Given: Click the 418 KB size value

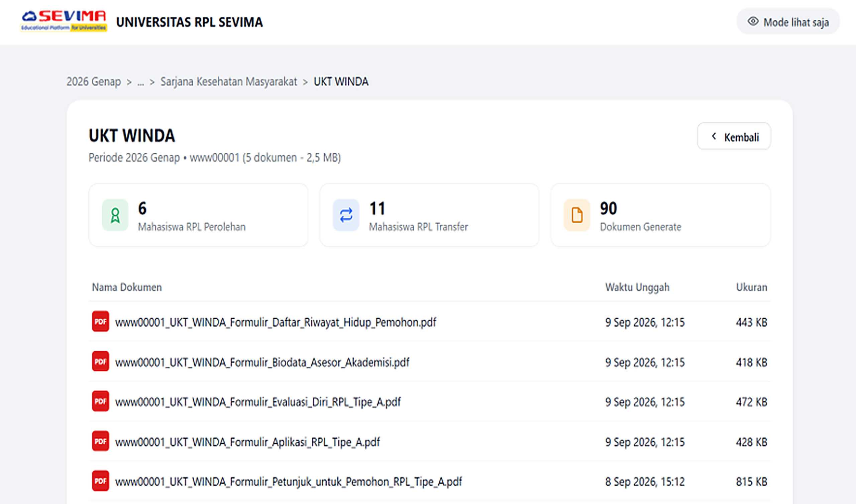Looking at the screenshot, I should [x=751, y=362].
